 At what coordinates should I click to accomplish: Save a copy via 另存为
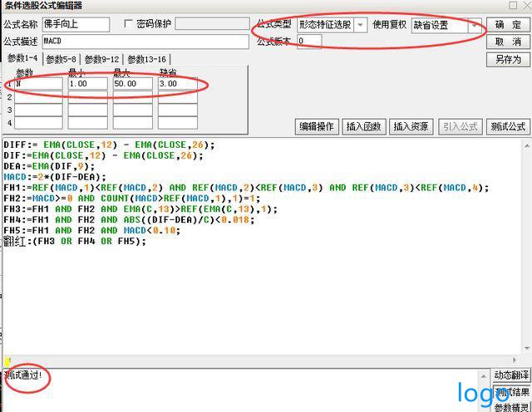tap(508, 60)
